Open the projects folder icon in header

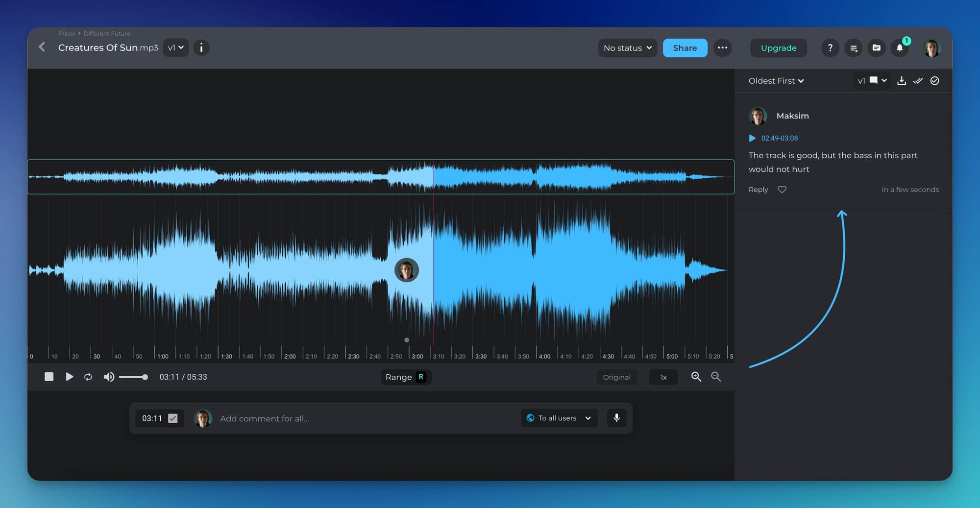pos(877,48)
